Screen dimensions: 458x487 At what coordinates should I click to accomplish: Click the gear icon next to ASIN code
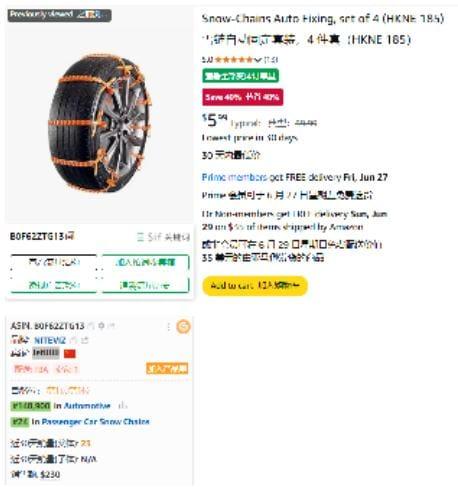coord(101,325)
